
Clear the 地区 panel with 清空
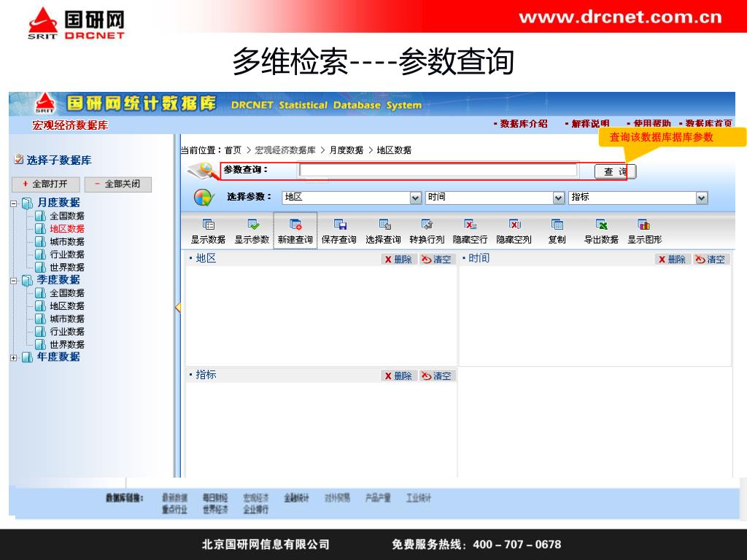coord(437,259)
